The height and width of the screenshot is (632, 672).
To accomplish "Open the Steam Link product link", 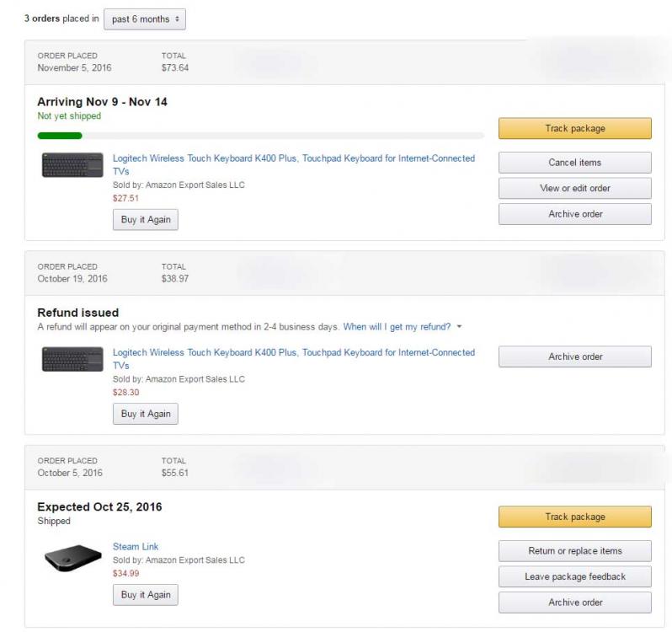I will point(136,547).
